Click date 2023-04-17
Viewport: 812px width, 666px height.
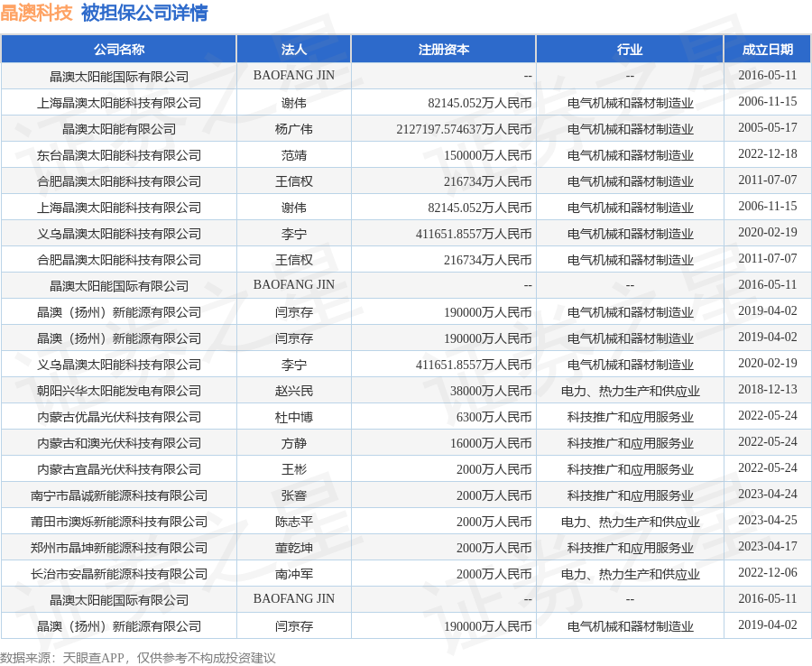pyautogui.click(x=768, y=546)
